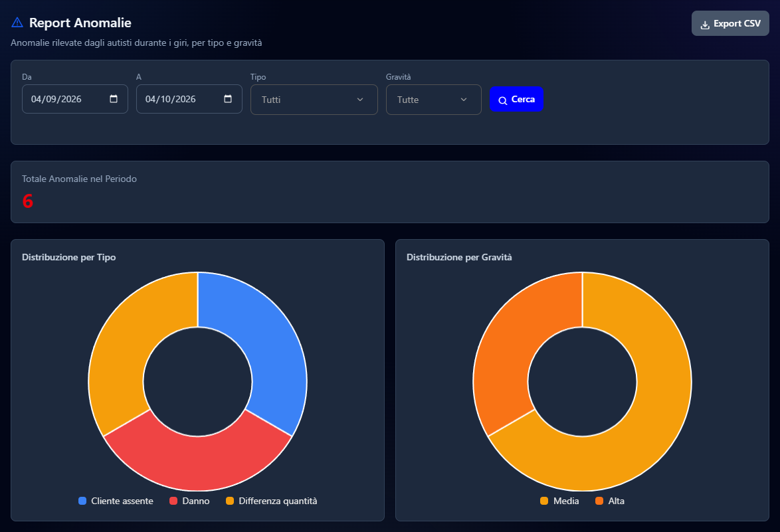This screenshot has height=532, width=780.
Task: Click the magnifier icon in the Cerca button
Action: click(x=503, y=100)
